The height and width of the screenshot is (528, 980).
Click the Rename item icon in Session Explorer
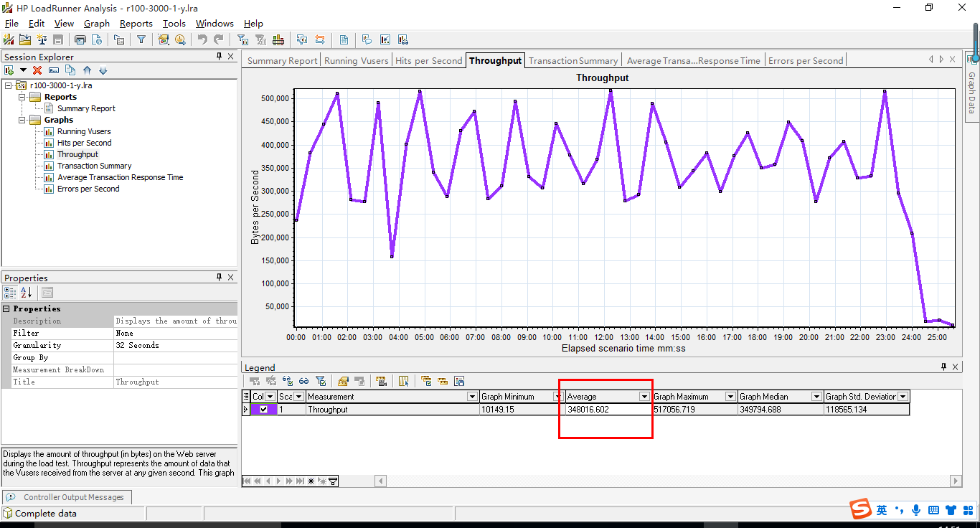click(x=54, y=70)
